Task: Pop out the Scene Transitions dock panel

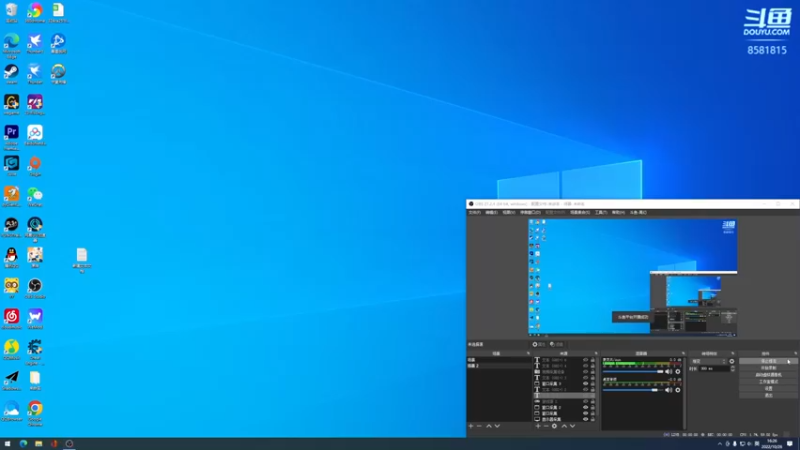Action: 733,353
